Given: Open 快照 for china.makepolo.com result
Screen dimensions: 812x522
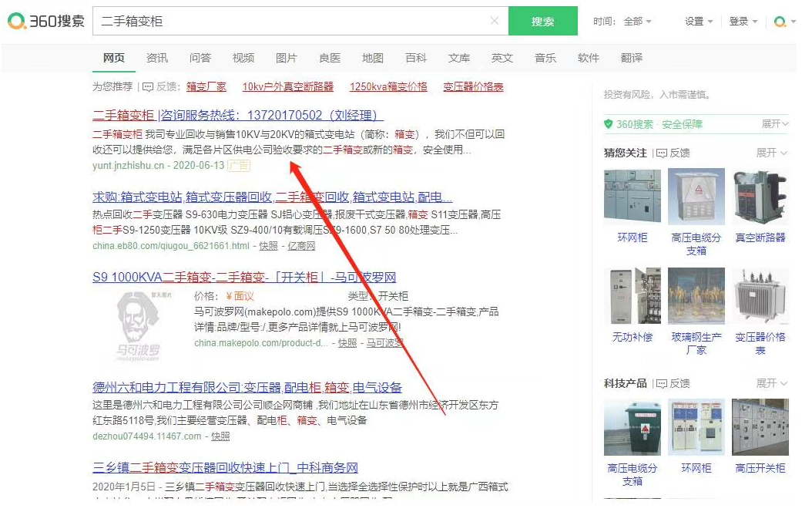Looking at the screenshot, I should [x=347, y=342].
